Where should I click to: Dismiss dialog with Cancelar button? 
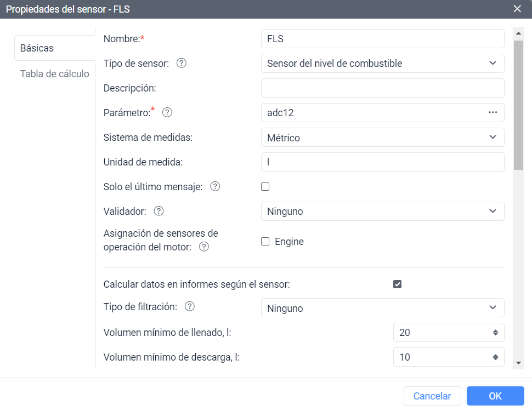[432, 396]
